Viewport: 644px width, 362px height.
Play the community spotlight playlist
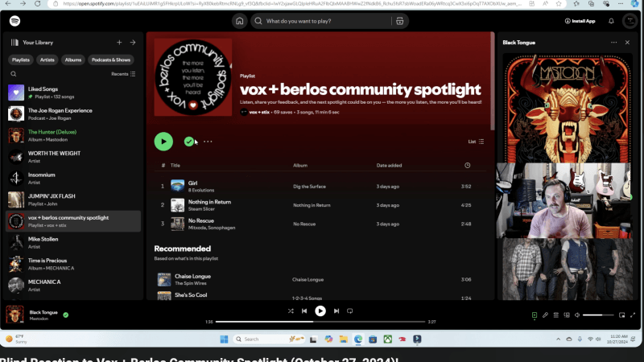coord(163,142)
